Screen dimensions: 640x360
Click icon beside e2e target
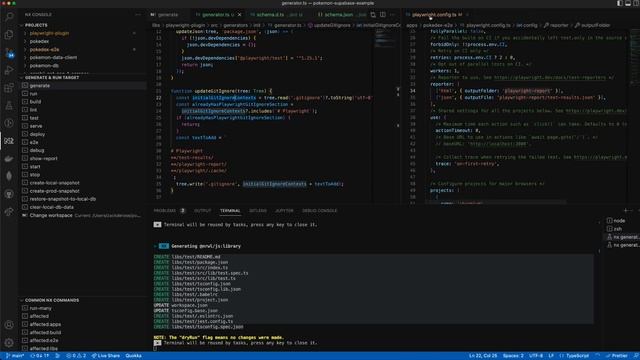[25, 142]
